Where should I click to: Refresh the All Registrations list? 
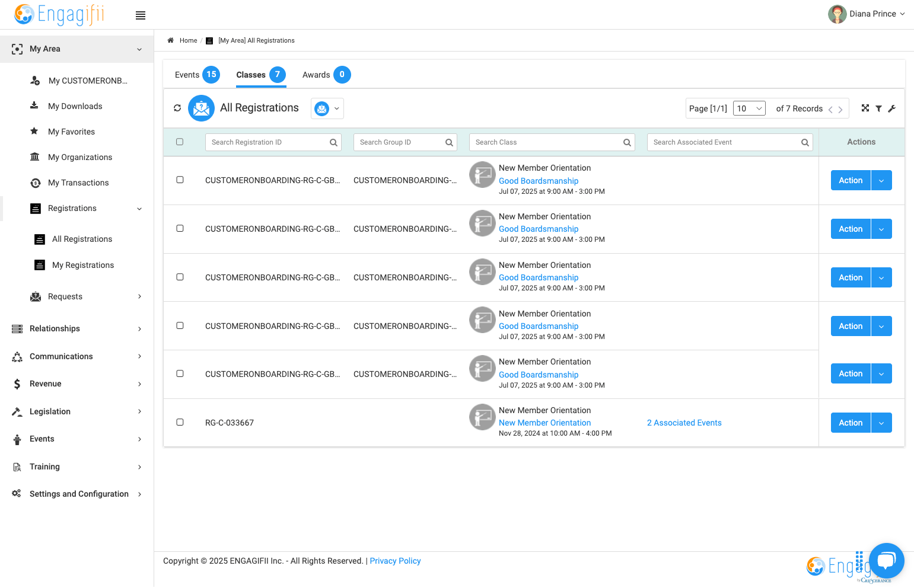coord(177,108)
